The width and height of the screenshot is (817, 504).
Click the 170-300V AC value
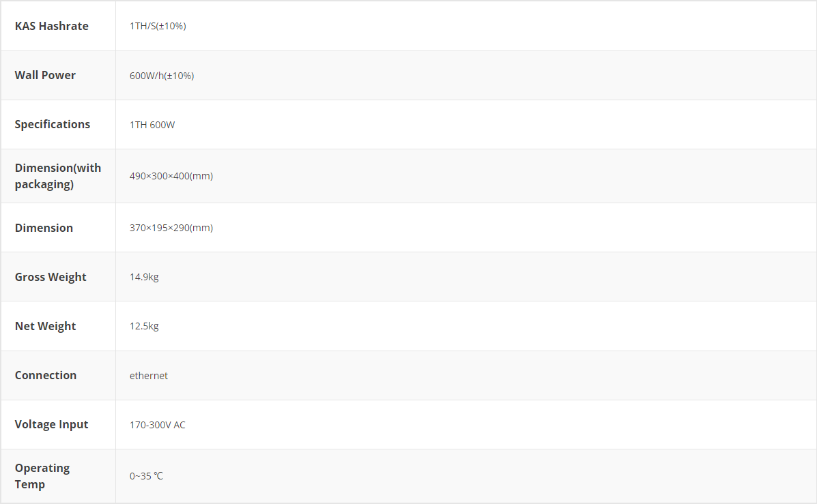(158, 425)
